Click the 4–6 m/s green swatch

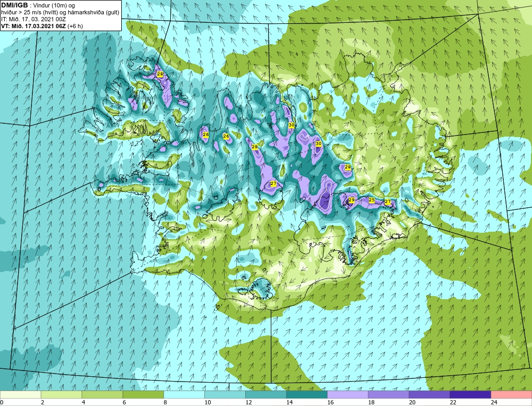[x=102, y=394]
